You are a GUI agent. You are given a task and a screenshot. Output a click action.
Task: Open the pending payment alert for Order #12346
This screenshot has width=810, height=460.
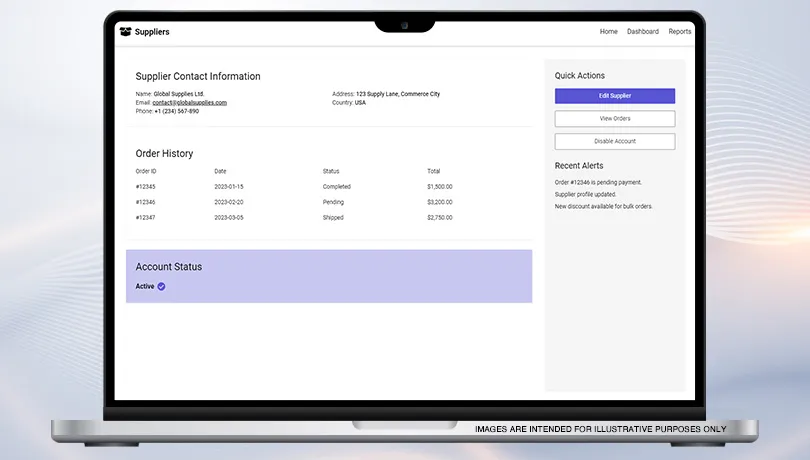click(x=598, y=182)
